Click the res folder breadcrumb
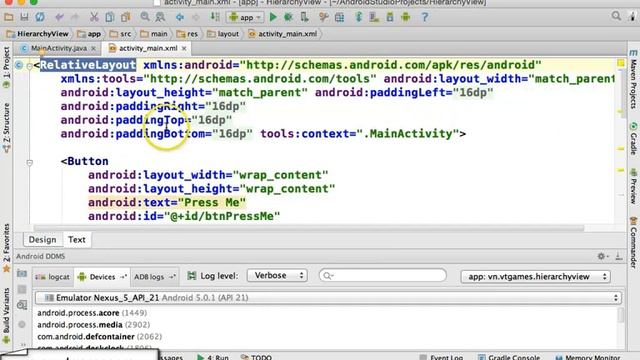Image resolution: width=640 pixels, height=360 pixels. point(187,34)
